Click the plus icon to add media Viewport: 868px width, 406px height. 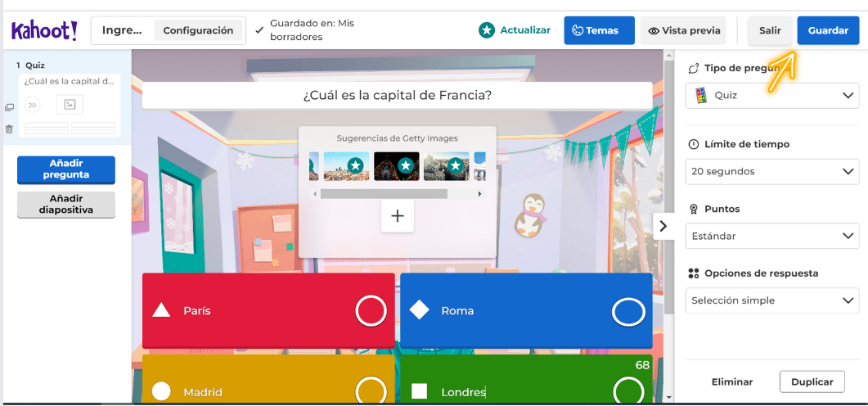pos(398,216)
